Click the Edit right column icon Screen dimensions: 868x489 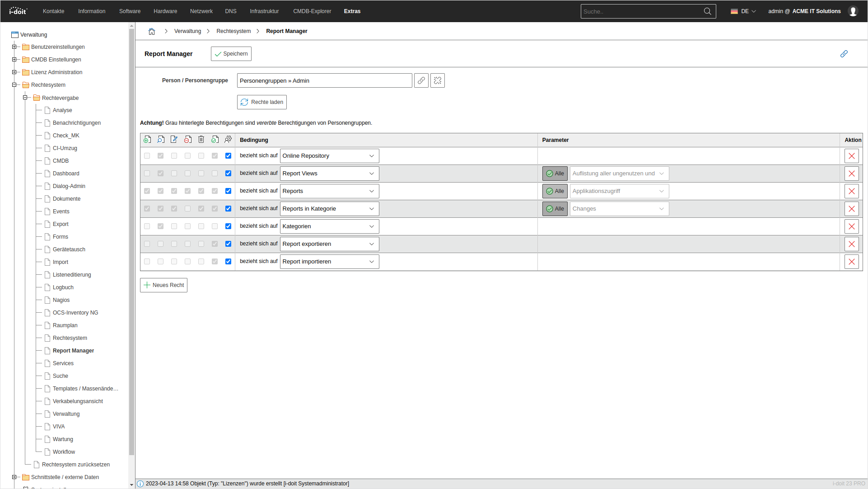coord(174,140)
